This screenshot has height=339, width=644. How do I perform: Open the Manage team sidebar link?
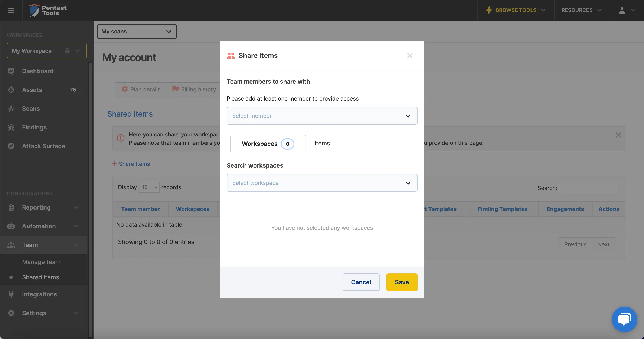tap(41, 262)
